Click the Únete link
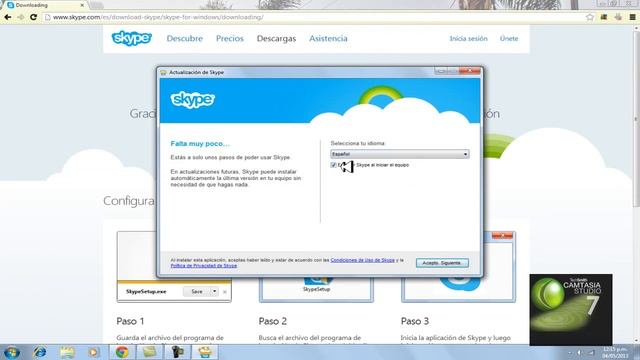 coord(509,38)
